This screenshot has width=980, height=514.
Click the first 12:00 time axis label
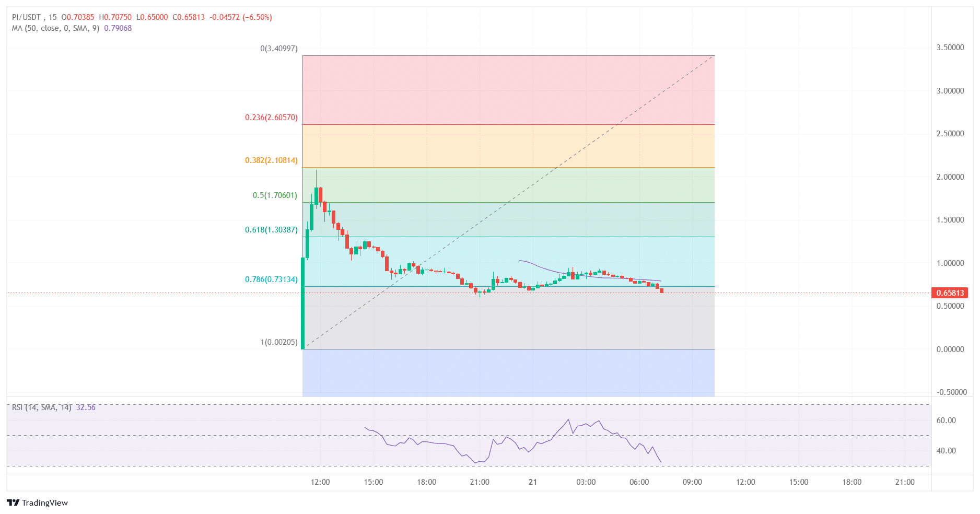coord(320,482)
